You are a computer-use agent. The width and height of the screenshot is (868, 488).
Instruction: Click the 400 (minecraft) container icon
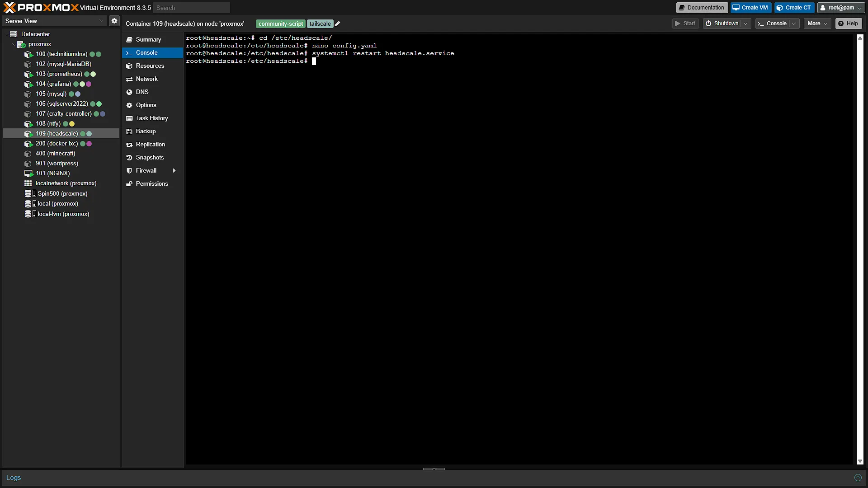coord(28,154)
